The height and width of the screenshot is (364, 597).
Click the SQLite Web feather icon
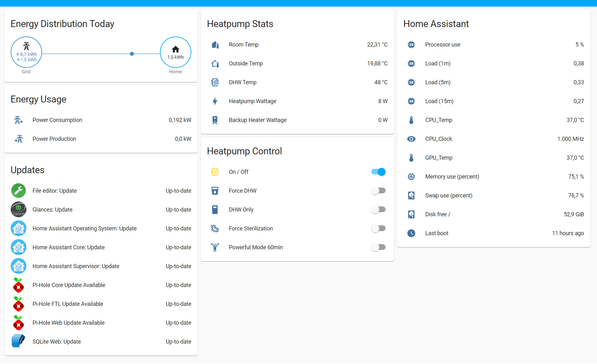coord(18,342)
